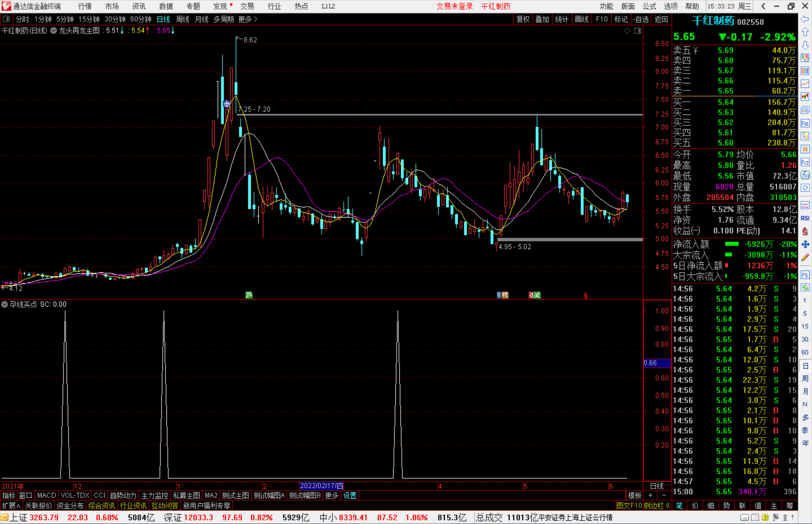Open the candlestick chart icon in sidebar
Image resolution: width=812 pixels, height=524 pixels.
(805, 97)
